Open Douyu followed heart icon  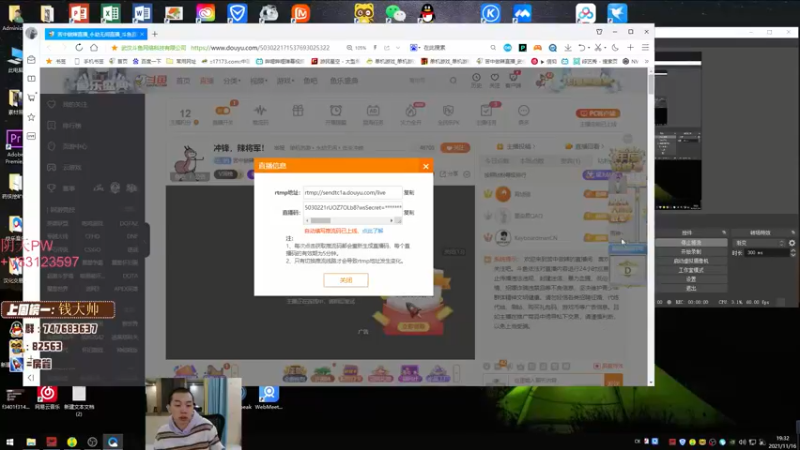pos(494,80)
